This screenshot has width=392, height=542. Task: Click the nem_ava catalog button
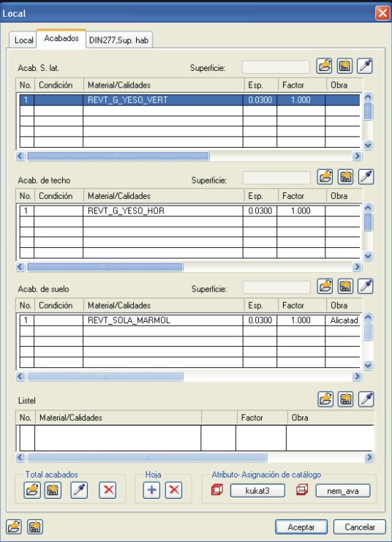(x=343, y=491)
